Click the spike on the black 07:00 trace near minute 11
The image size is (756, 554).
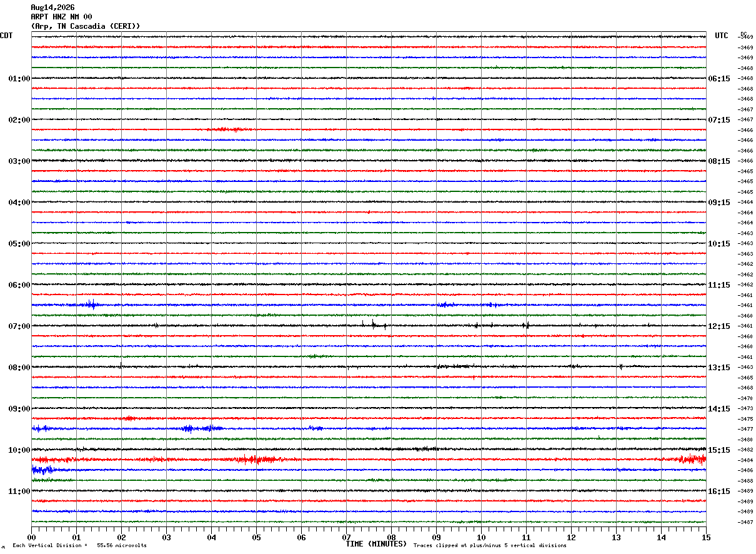coord(526,325)
